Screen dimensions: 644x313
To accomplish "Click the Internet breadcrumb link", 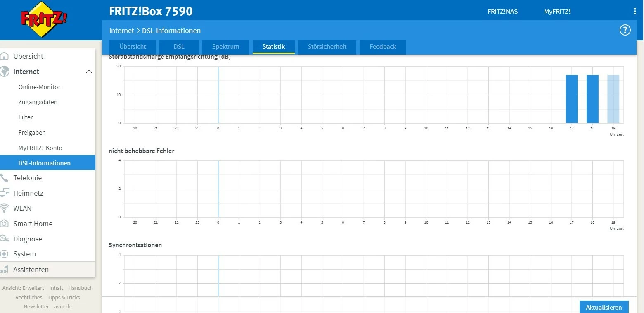I will pyautogui.click(x=121, y=31).
